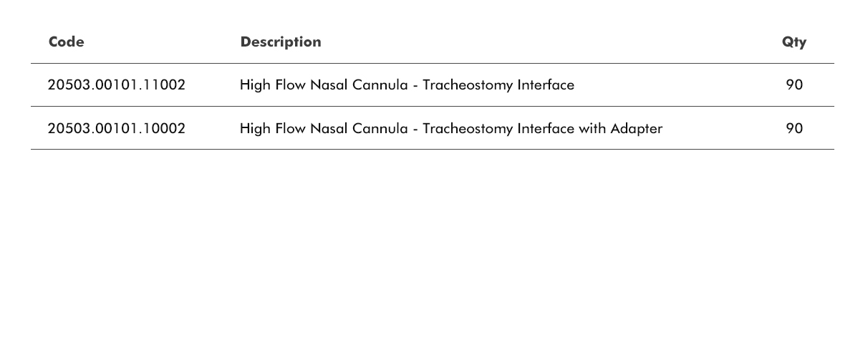This screenshot has width=868, height=363.
Task: Click the Description column header
Action: click(x=281, y=42)
